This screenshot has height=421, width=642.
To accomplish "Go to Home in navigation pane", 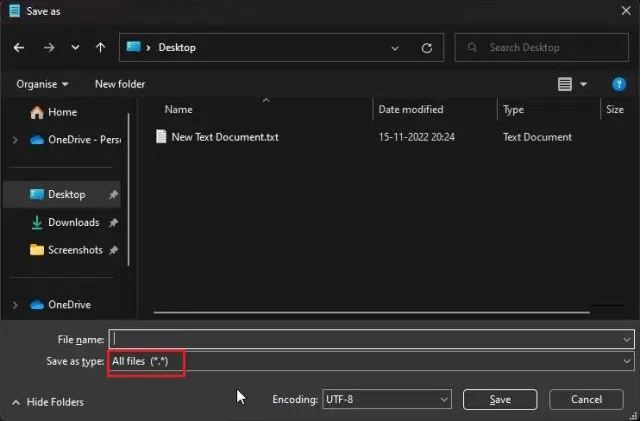I will click(61, 112).
